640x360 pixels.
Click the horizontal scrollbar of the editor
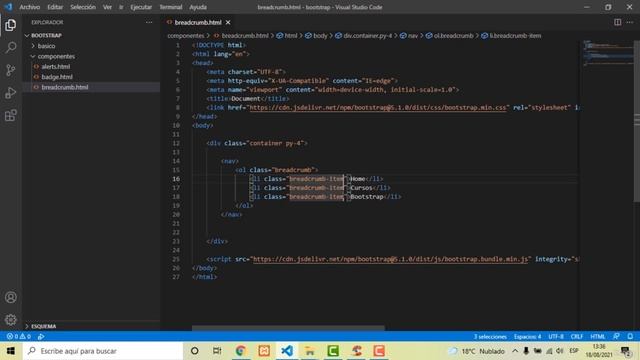click(288, 328)
